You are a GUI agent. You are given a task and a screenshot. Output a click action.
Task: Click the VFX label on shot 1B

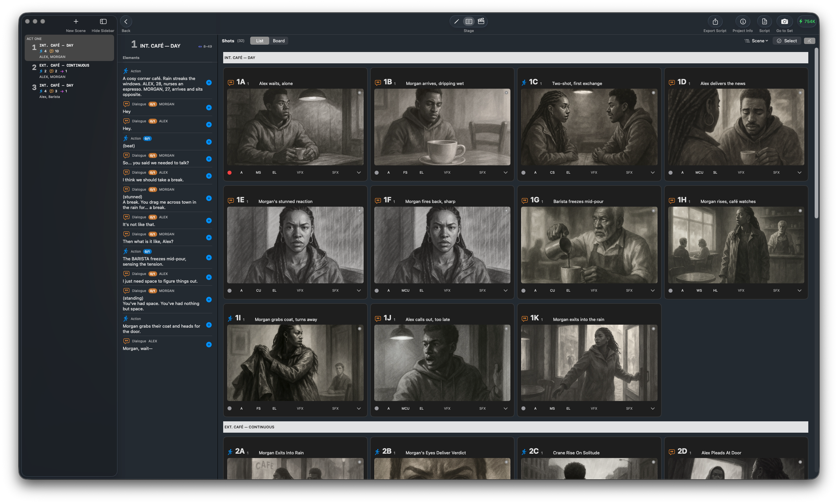(x=447, y=173)
